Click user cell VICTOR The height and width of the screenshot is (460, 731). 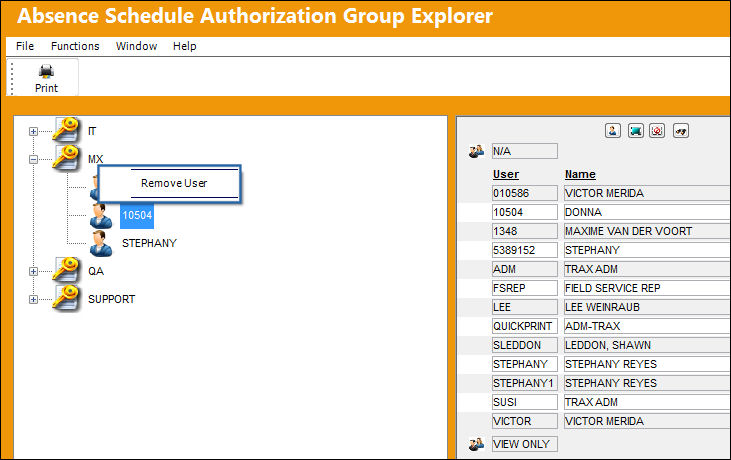click(524, 421)
